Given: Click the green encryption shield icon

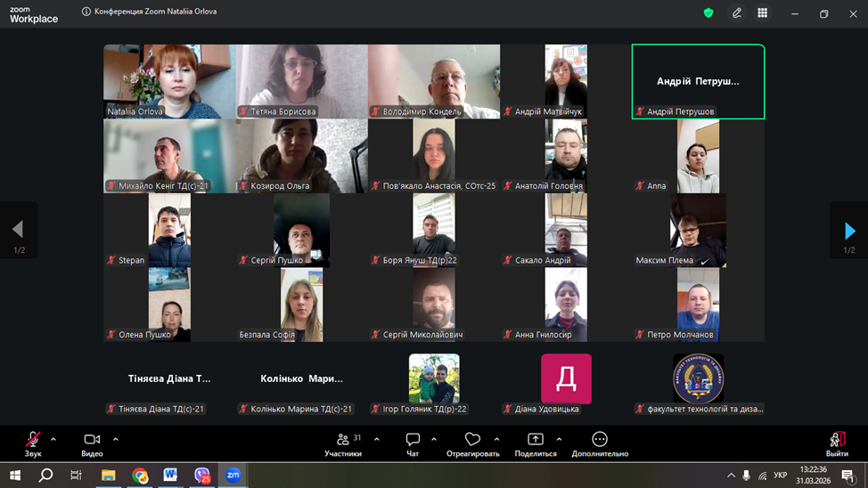Looking at the screenshot, I should (x=708, y=13).
